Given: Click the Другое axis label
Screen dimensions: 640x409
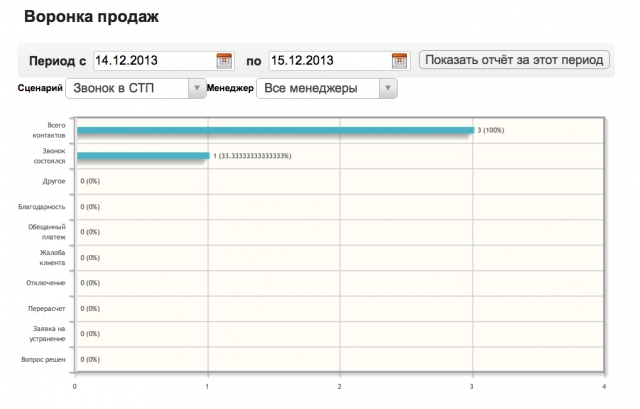Looking at the screenshot, I should point(54,181).
